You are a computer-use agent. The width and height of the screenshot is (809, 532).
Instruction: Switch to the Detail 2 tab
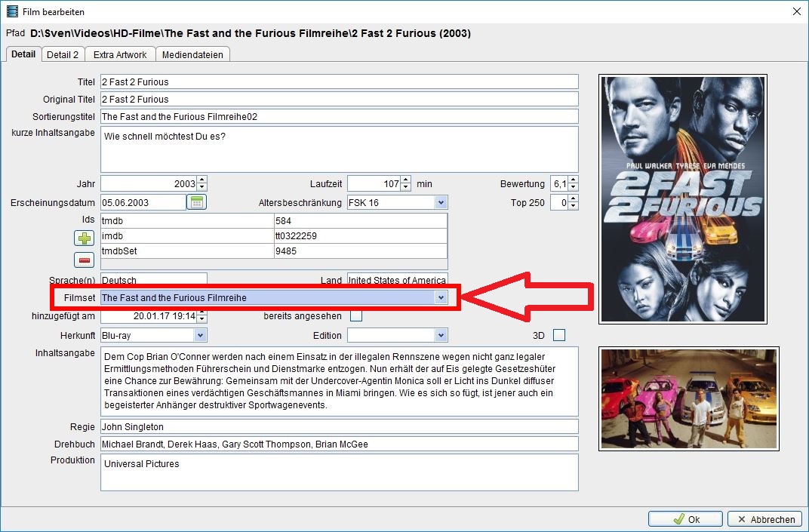tap(63, 54)
